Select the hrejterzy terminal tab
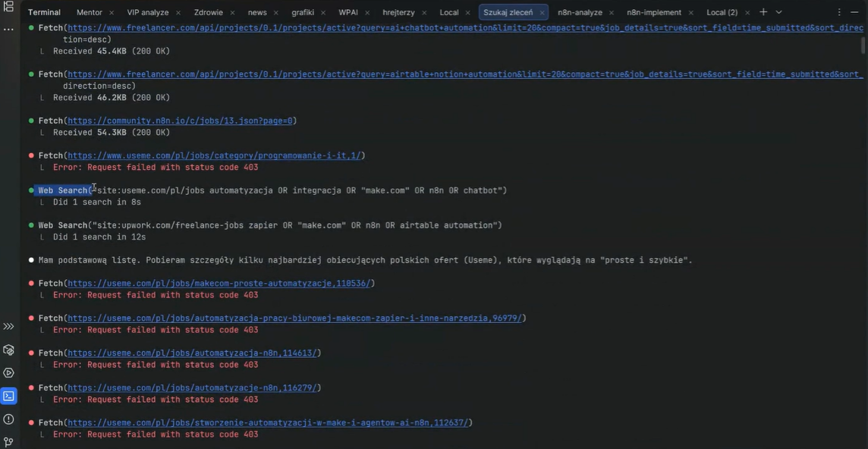 (398, 12)
